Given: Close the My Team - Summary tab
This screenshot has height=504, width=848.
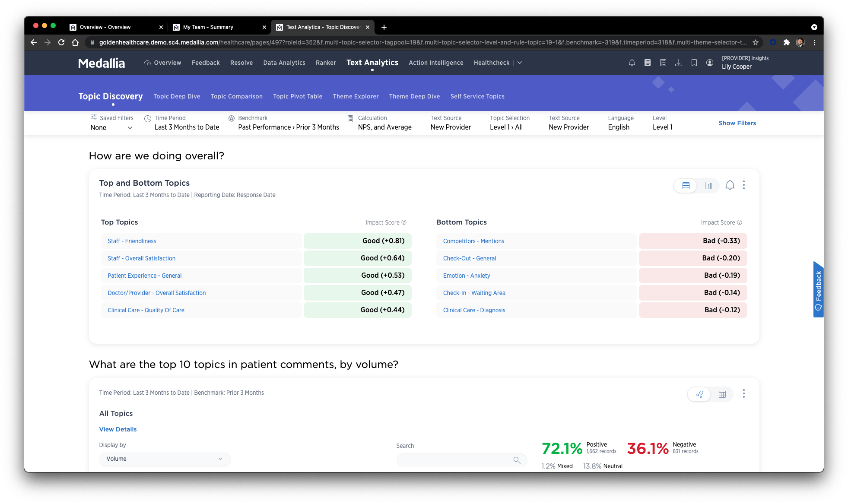Looking at the screenshot, I should [x=264, y=27].
